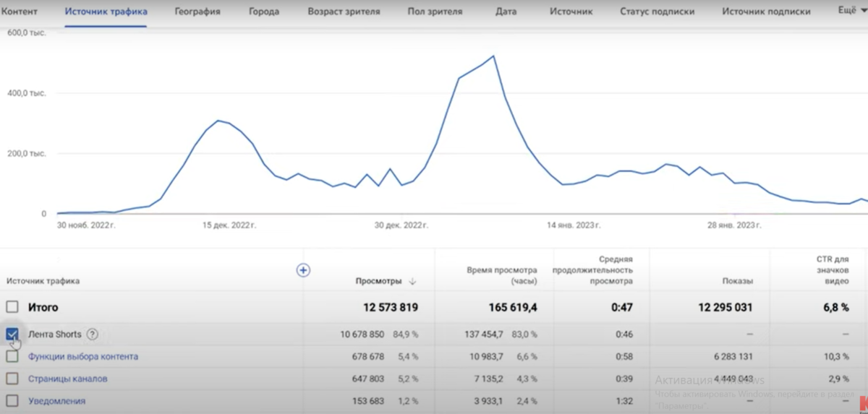Click the plus icon to add metric

coord(304,270)
